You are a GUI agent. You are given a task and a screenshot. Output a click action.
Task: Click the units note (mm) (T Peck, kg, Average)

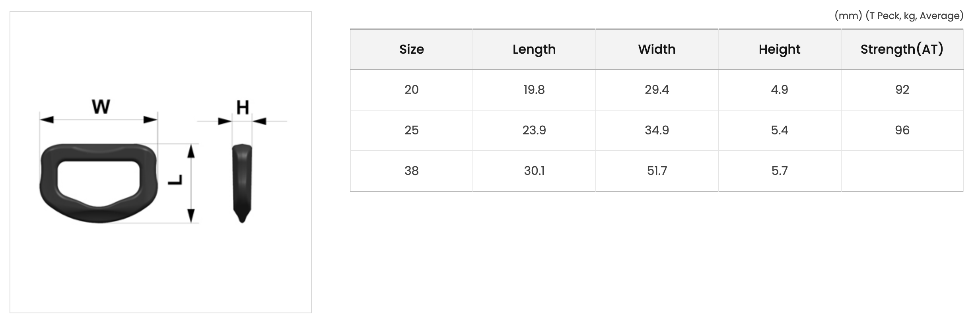point(899,16)
